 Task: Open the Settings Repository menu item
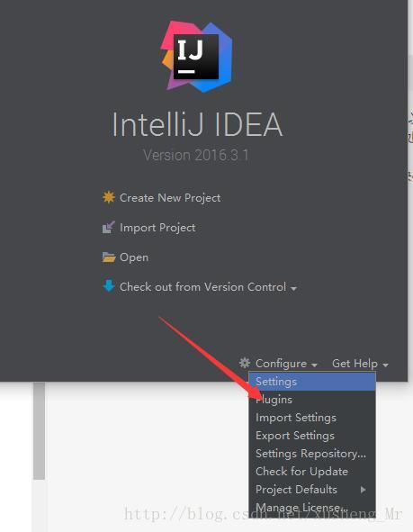pos(312,454)
